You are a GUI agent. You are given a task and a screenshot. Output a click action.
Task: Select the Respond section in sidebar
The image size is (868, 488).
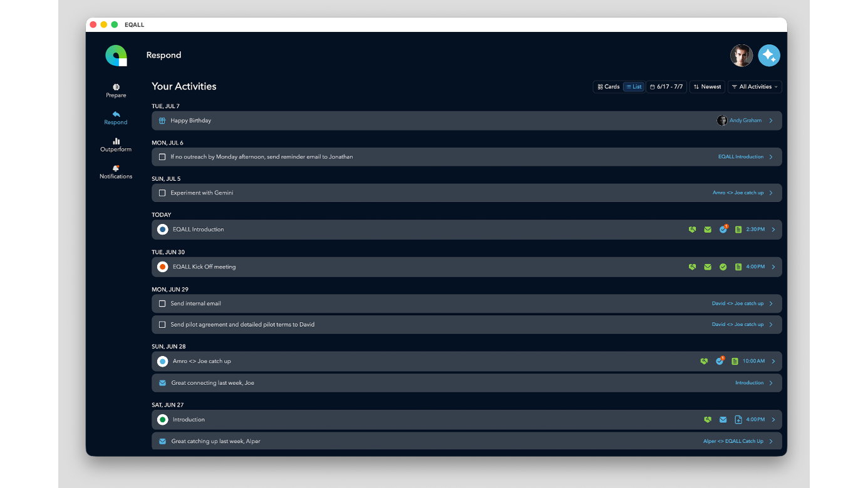[116, 118]
